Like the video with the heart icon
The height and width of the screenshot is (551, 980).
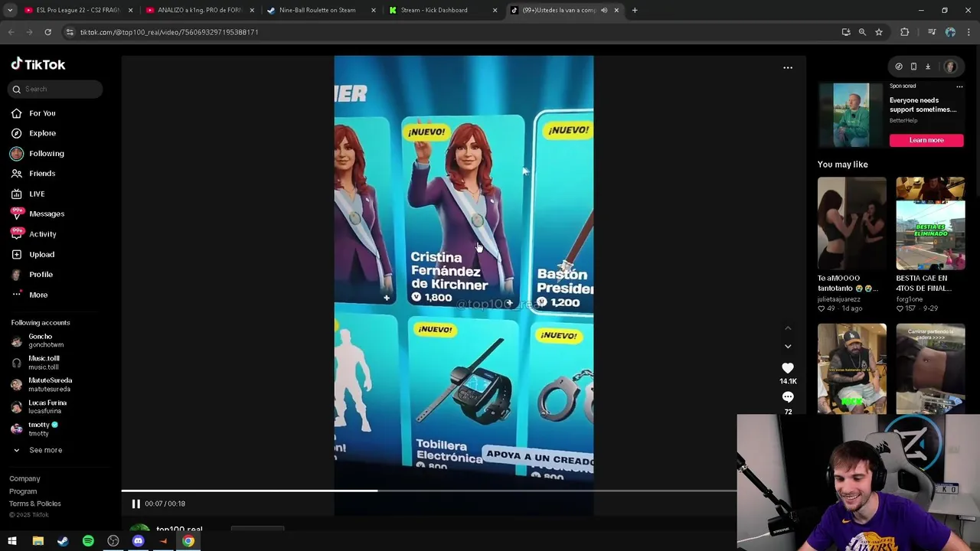(x=788, y=368)
